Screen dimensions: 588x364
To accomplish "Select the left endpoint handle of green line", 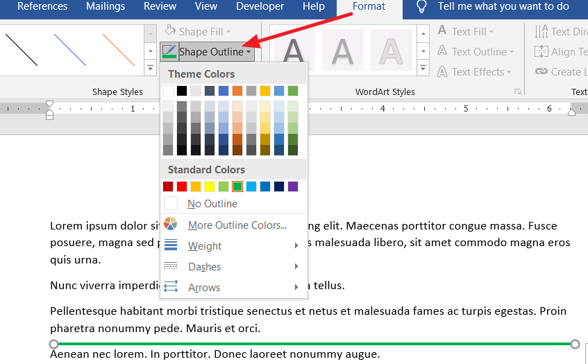I will [53, 344].
